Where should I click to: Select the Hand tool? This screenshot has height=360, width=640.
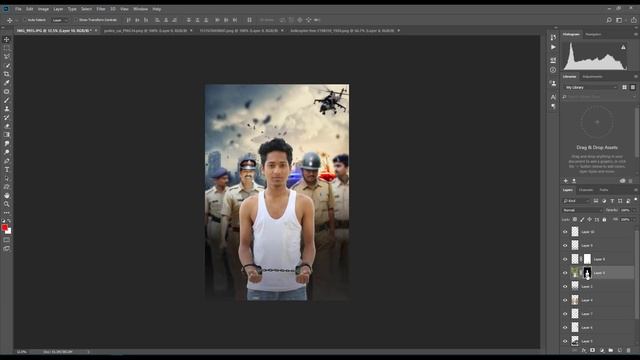pyautogui.click(x=7, y=196)
